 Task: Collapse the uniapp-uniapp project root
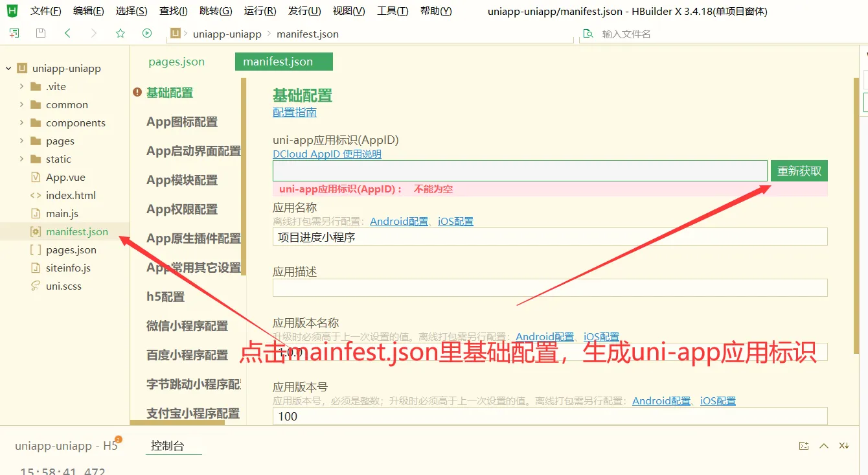pos(8,68)
